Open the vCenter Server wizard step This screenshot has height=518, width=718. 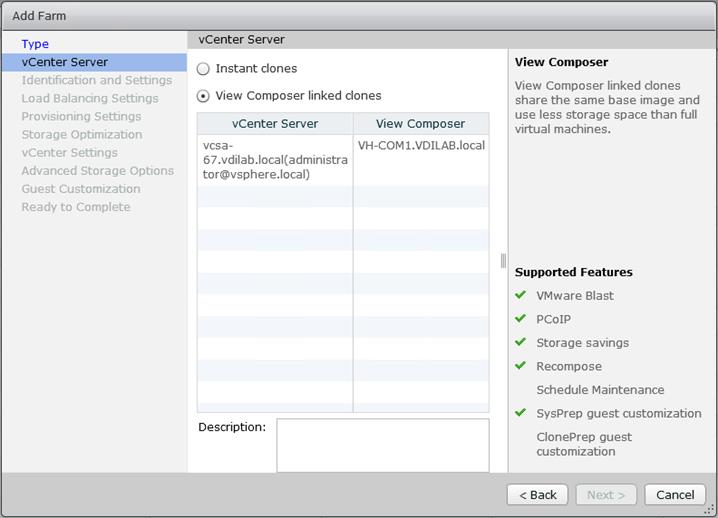[94, 62]
